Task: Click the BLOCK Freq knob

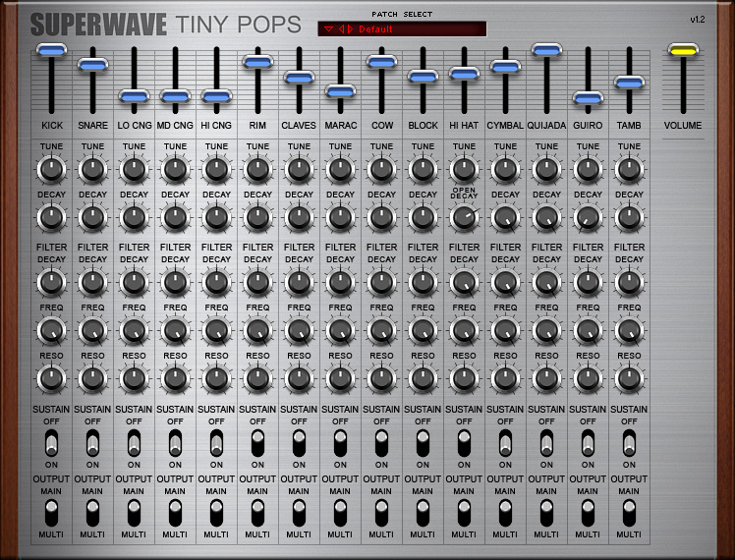Action: (423, 330)
